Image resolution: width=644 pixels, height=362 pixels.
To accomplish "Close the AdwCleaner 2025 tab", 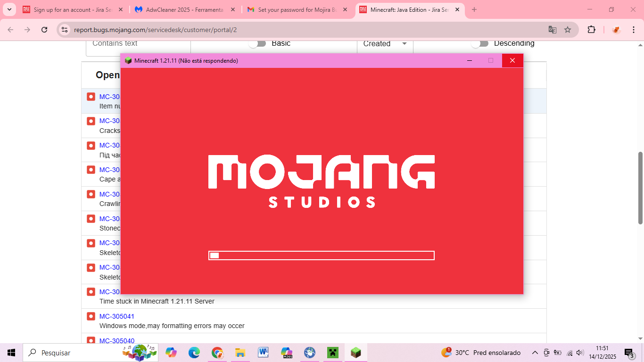I will click(x=233, y=9).
